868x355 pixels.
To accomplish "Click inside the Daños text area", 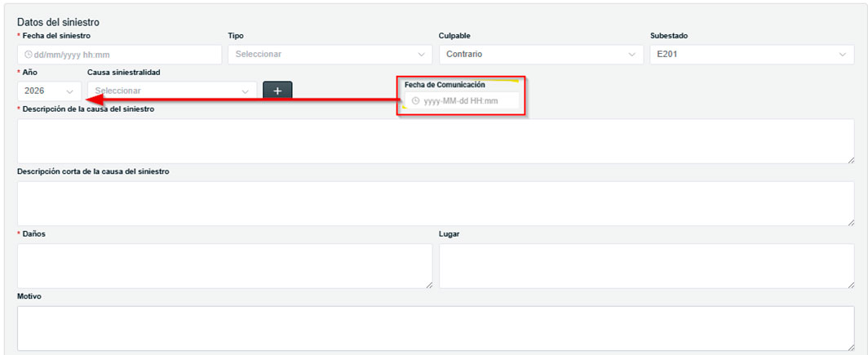I will [224, 265].
